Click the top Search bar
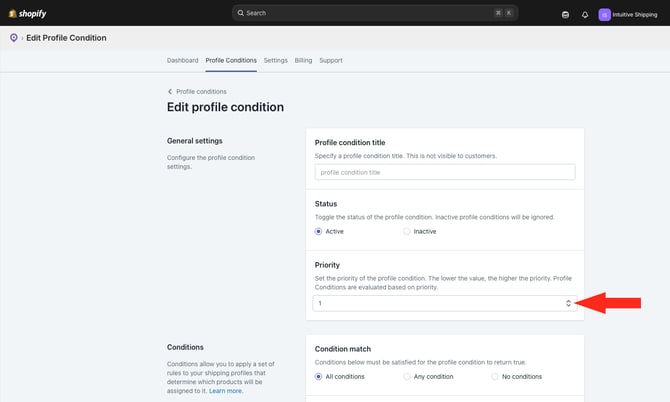670x402 pixels. tap(375, 13)
